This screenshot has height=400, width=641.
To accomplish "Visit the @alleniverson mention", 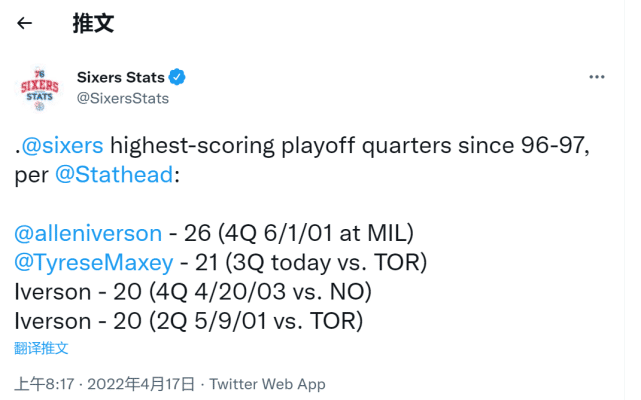I will pyautogui.click(x=88, y=233).
